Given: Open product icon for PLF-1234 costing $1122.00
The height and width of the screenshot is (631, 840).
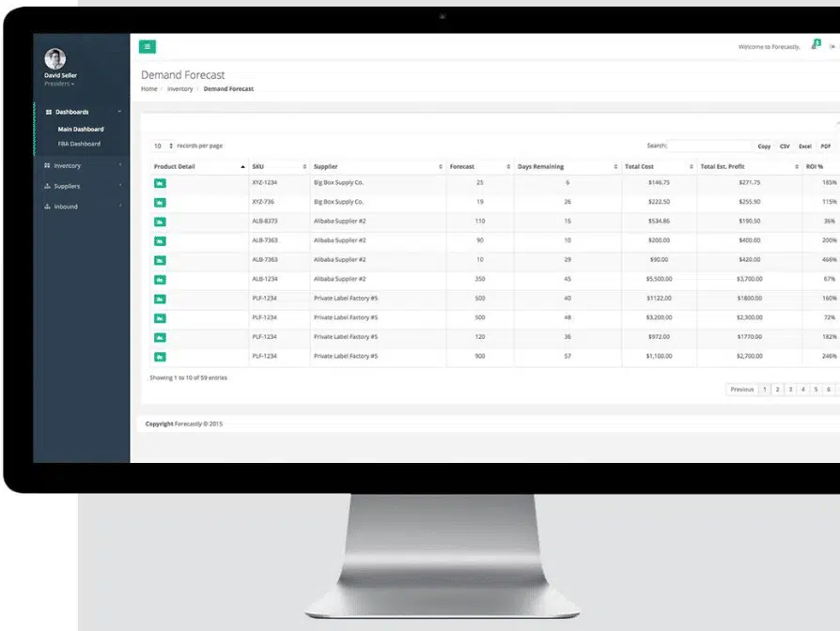Looking at the screenshot, I should click(x=160, y=299).
